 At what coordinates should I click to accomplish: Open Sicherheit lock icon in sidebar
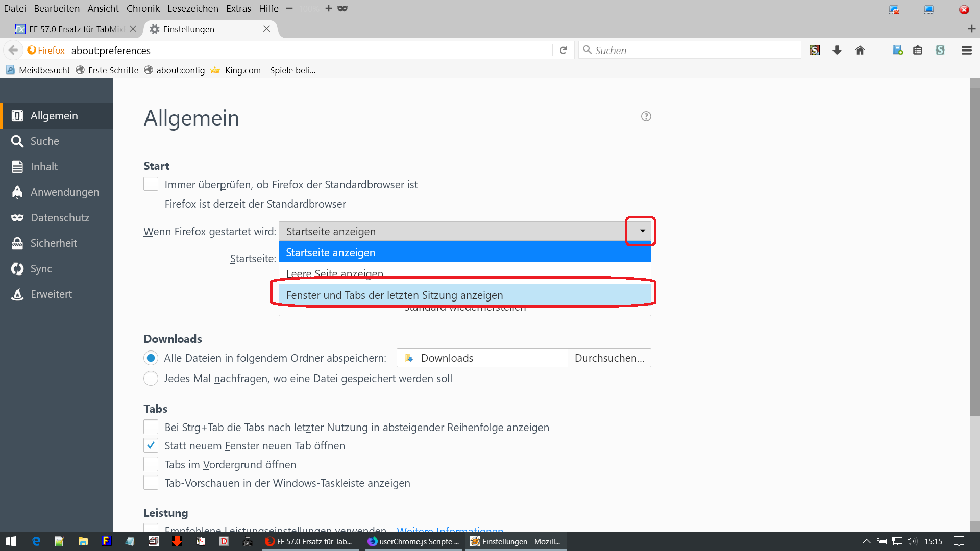coord(17,243)
